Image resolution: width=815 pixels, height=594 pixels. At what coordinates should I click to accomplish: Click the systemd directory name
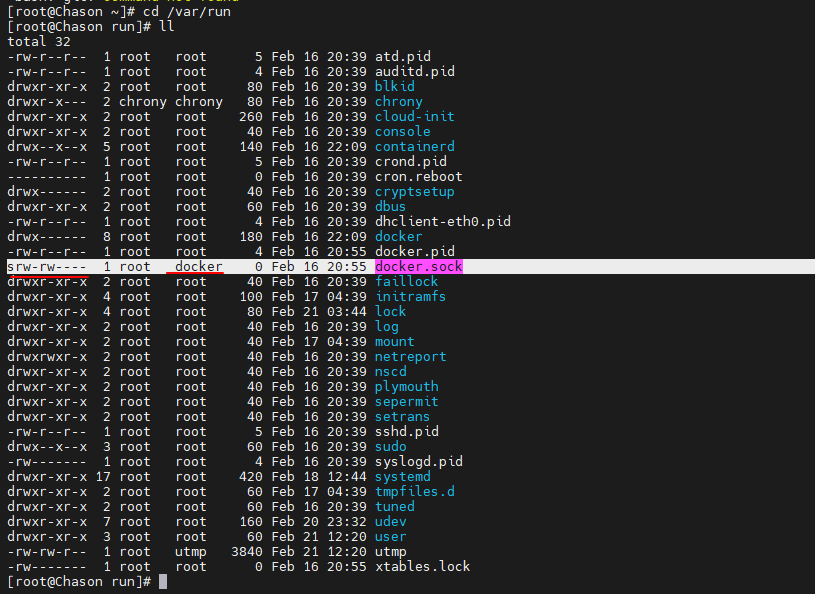pos(403,477)
